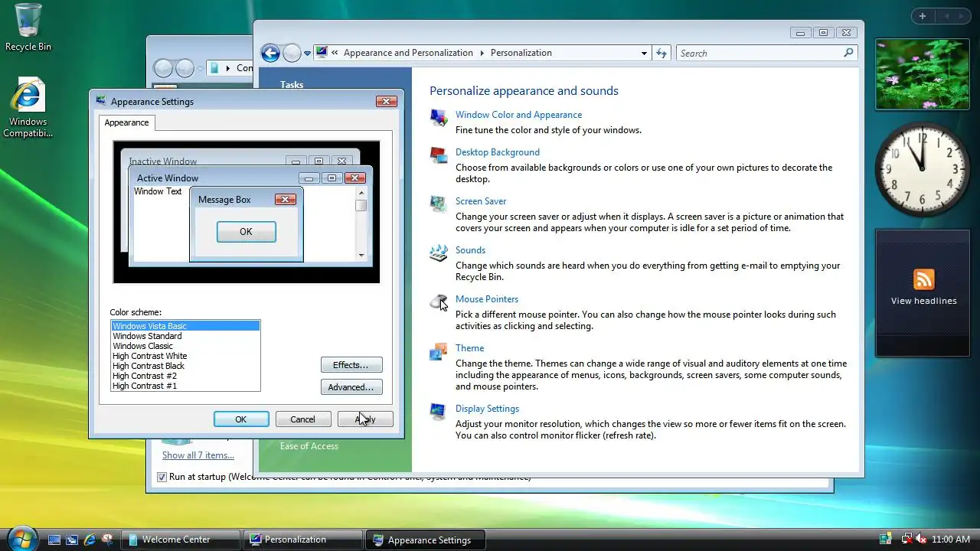
Task: Click the muted volume tray icon
Action: 921,540
